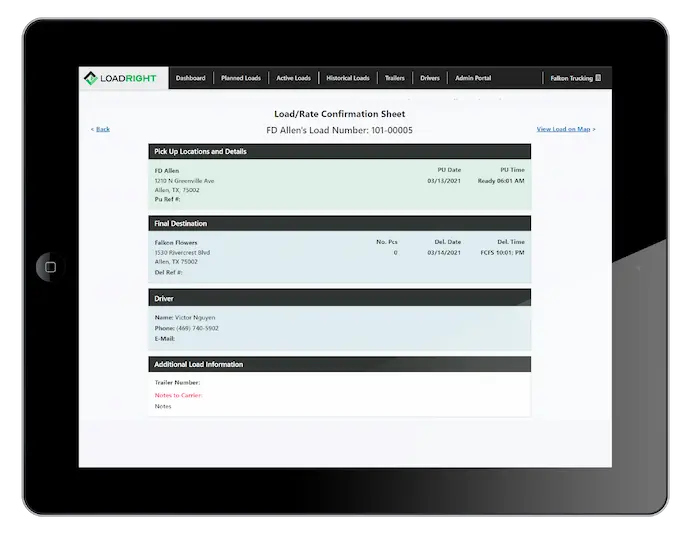The width and height of the screenshot is (684, 535).
Task: Click the Final Destination header
Action: pos(339,223)
